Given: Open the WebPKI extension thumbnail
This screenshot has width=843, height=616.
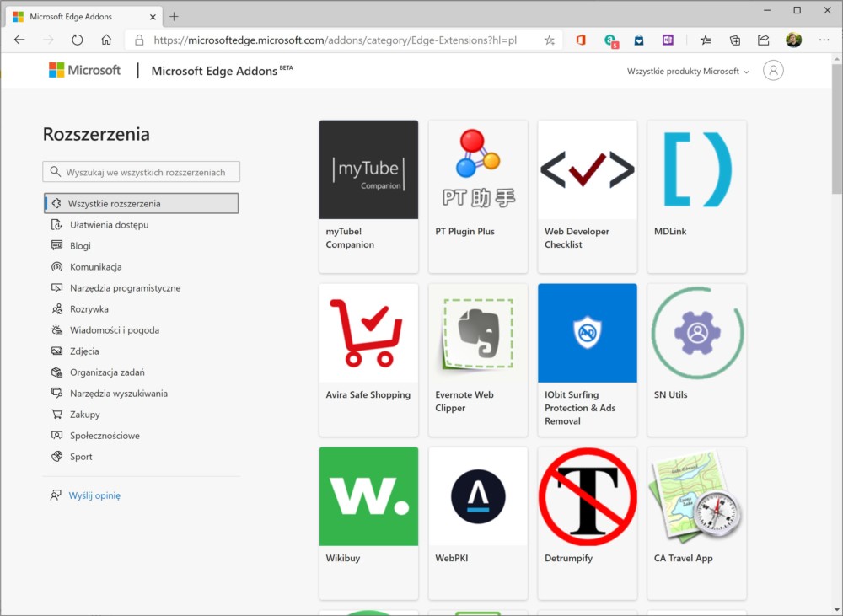Looking at the screenshot, I should click(478, 496).
